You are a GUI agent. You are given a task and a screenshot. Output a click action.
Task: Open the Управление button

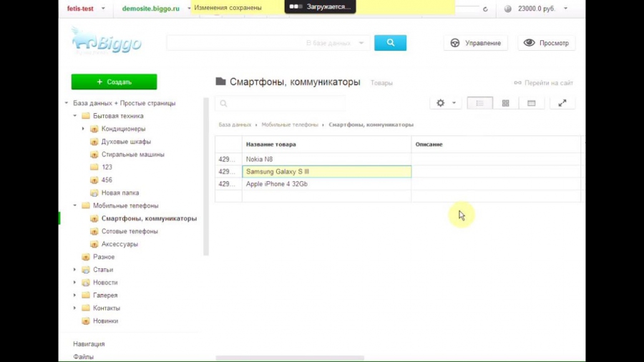[x=476, y=43]
